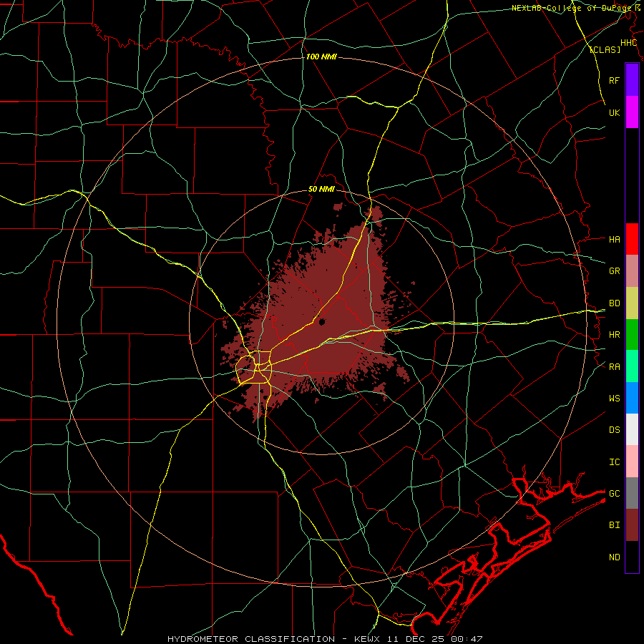Click the BI legend label
The width and height of the screenshot is (644, 644).
pos(614,525)
